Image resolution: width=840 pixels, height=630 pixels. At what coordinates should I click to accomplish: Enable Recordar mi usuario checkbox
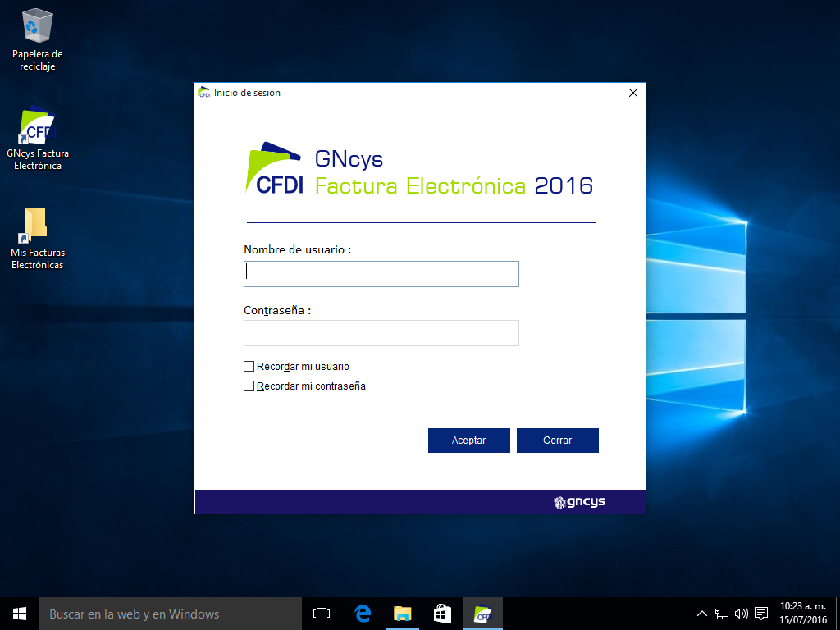pyautogui.click(x=249, y=367)
